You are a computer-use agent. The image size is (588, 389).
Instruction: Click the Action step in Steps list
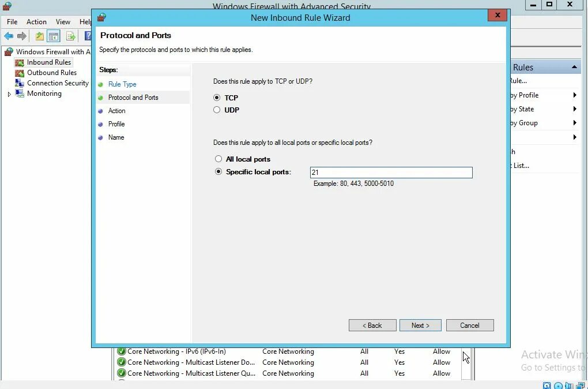116,111
